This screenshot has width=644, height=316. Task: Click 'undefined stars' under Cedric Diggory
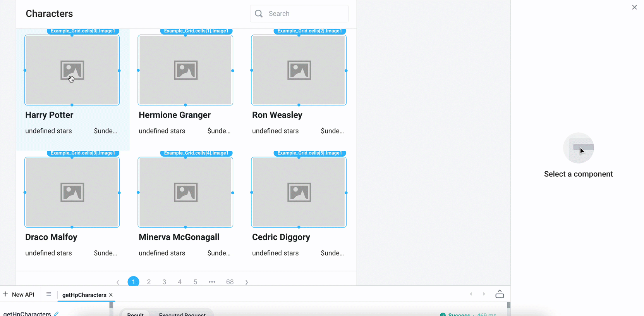[x=275, y=253]
